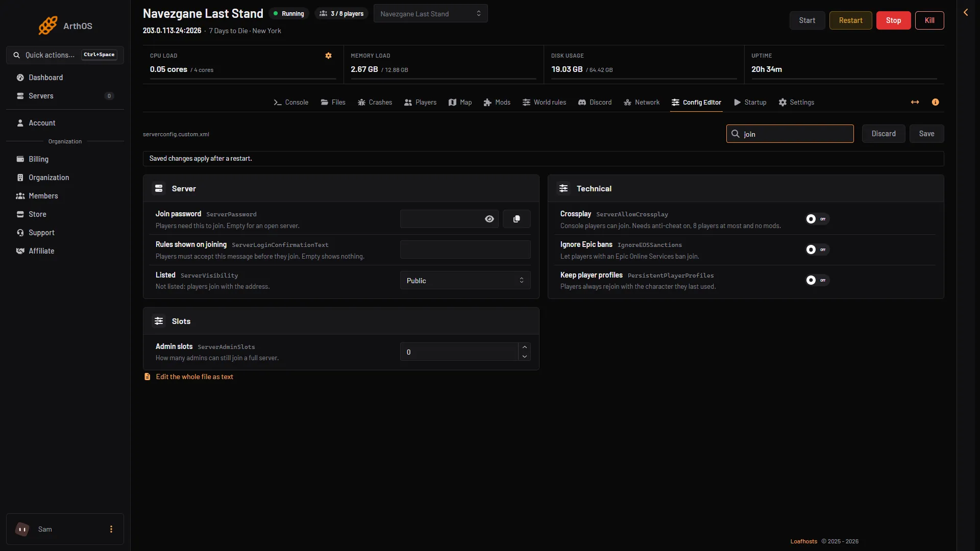980x551 pixels.
Task: Open Billing in sidebar
Action: 65,159
